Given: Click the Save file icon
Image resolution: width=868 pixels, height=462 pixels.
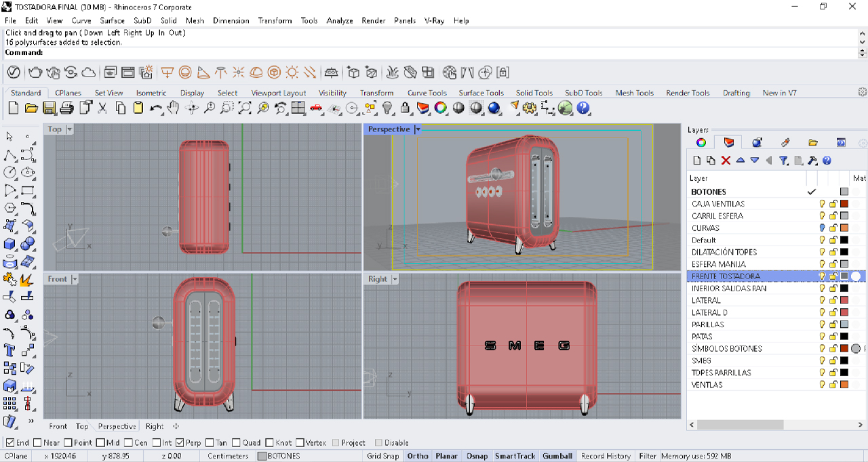Looking at the screenshot, I should click(49, 108).
